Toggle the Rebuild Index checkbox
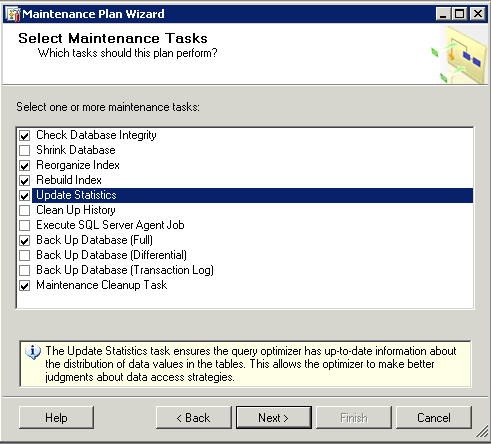Screen dimensions: 491x444 pyautogui.click(x=25, y=181)
